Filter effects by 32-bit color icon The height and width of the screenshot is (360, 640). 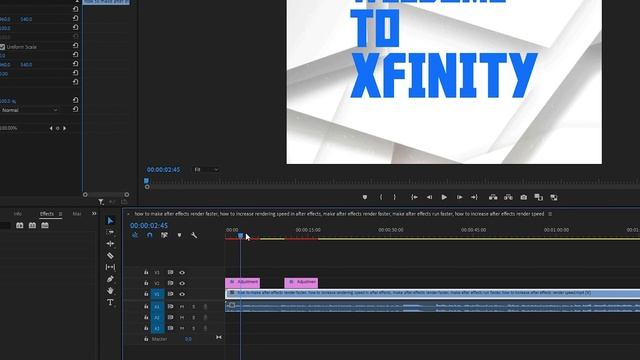(x=32, y=225)
